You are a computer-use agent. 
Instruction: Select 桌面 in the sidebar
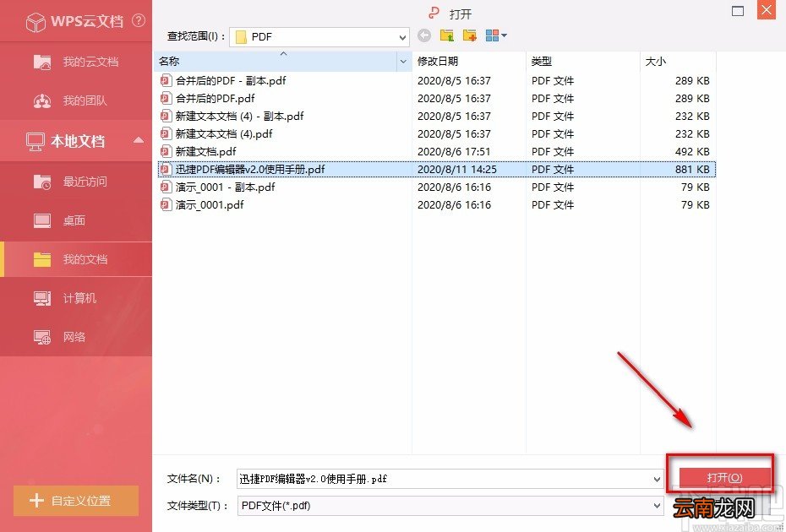(76, 220)
